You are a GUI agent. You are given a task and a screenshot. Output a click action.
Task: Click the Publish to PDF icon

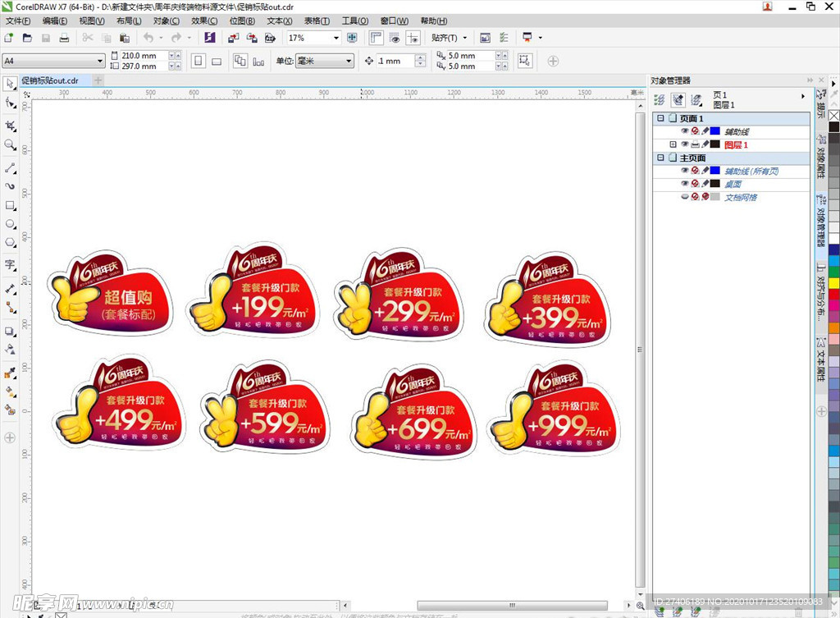pos(270,38)
